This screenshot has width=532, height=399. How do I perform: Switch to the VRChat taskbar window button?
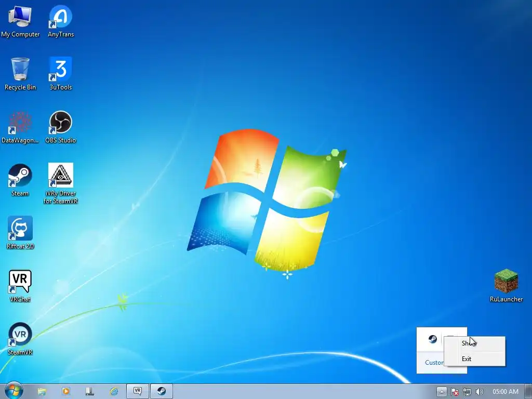pyautogui.click(x=137, y=392)
